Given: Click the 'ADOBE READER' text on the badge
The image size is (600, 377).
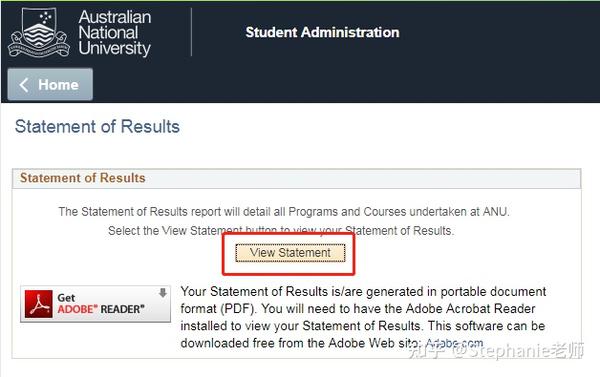Looking at the screenshot, I should 101,309.
